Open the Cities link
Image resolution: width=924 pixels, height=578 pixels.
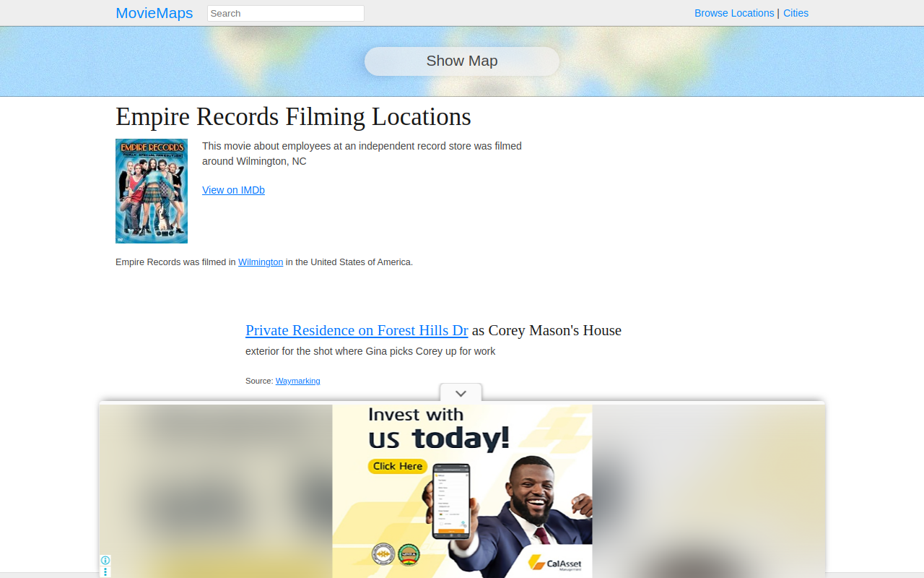[x=796, y=13]
